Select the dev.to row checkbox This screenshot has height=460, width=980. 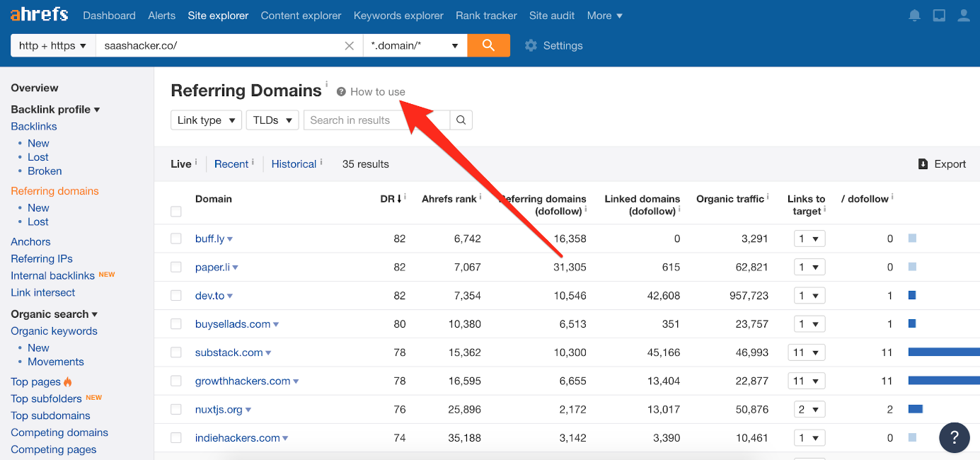point(176,296)
